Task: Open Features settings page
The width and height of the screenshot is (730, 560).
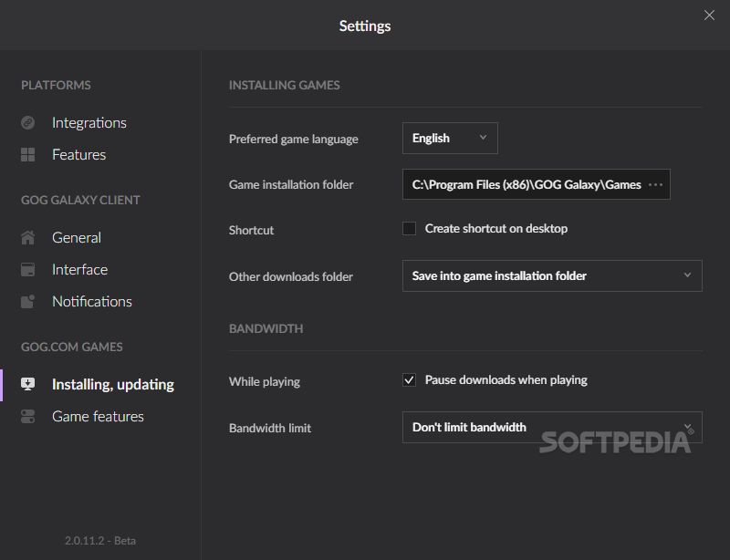Action: [x=79, y=154]
